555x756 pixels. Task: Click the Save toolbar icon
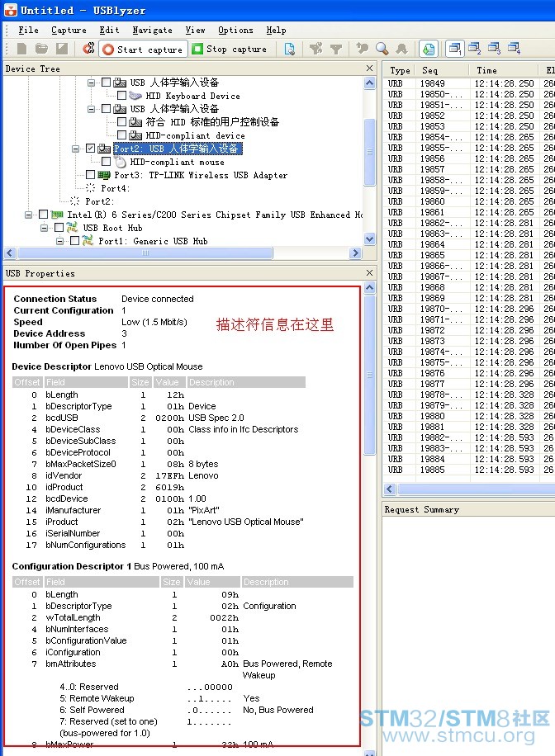(62, 49)
